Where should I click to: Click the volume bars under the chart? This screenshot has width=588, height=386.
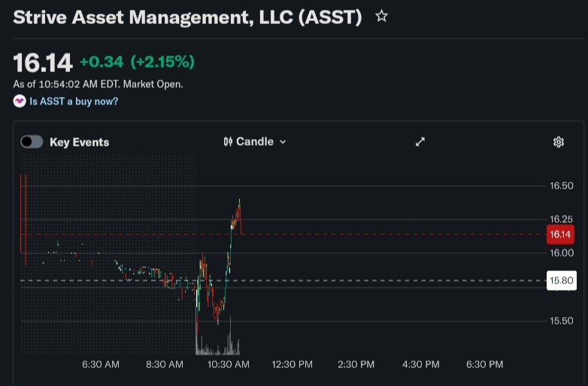pyautogui.click(x=217, y=348)
